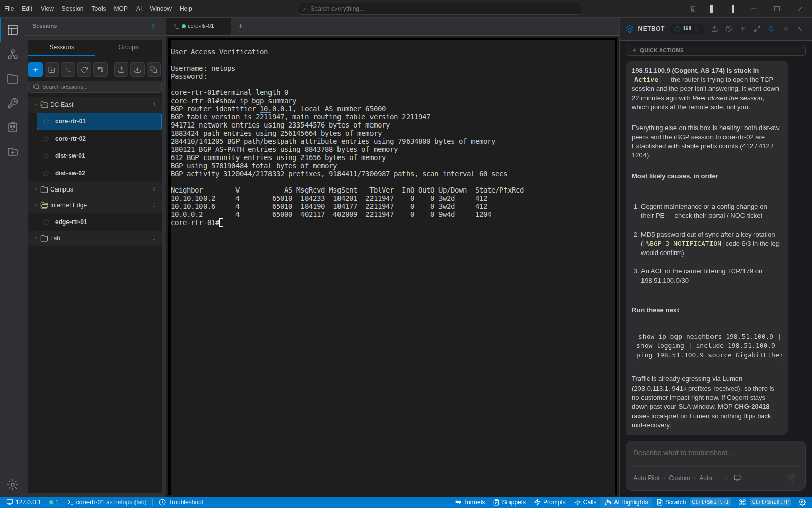Screen dimensions: 812x508
Task: Click the Search sessions field
Action: pos(95,87)
